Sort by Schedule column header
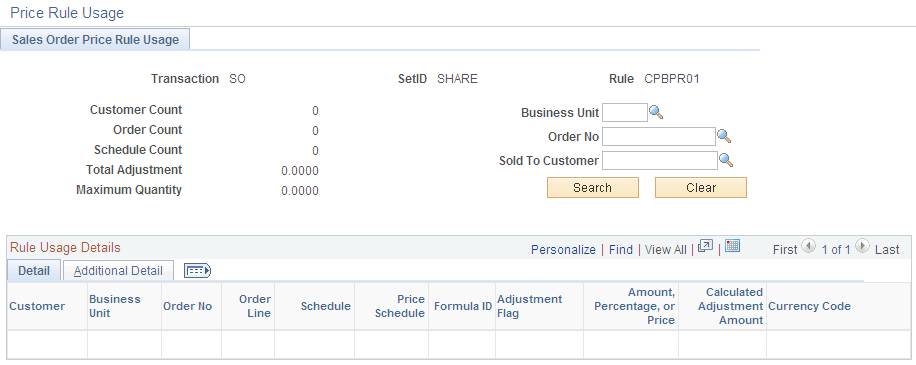This screenshot has width=916, height=365. point(325,306)
